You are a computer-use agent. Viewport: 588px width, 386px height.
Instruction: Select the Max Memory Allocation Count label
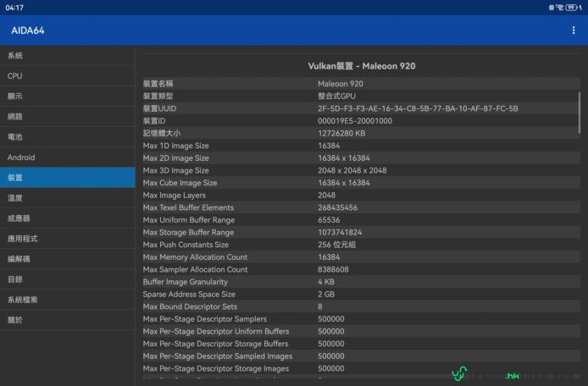[x=195, y=256]
